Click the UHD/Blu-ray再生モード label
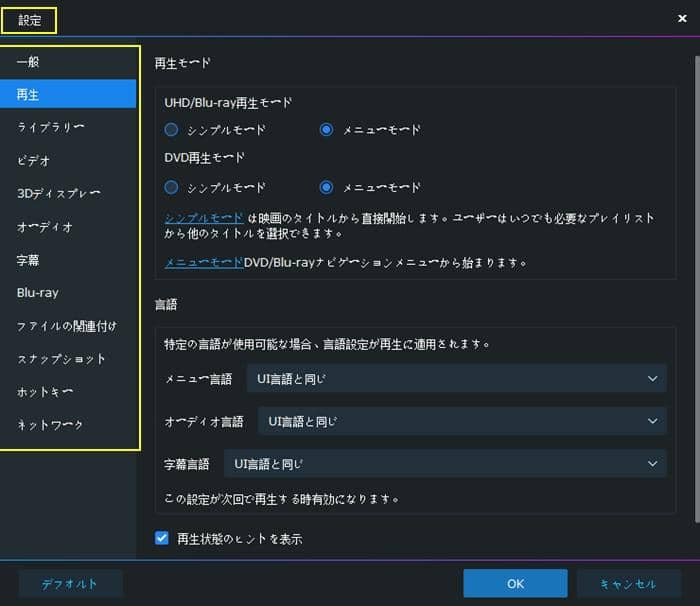The height and width of the screenshot is (606, 700). [228, 103]
